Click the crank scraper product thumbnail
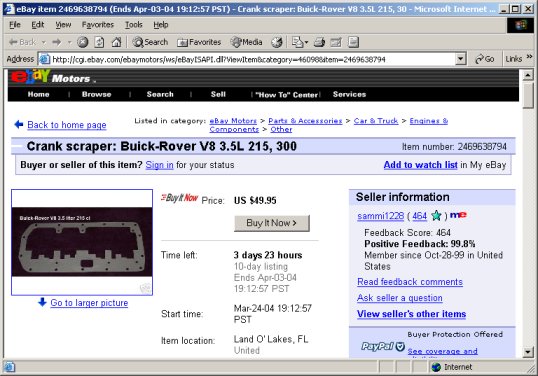The width and height of the screenshot is (538, 376). click(82, 242)
